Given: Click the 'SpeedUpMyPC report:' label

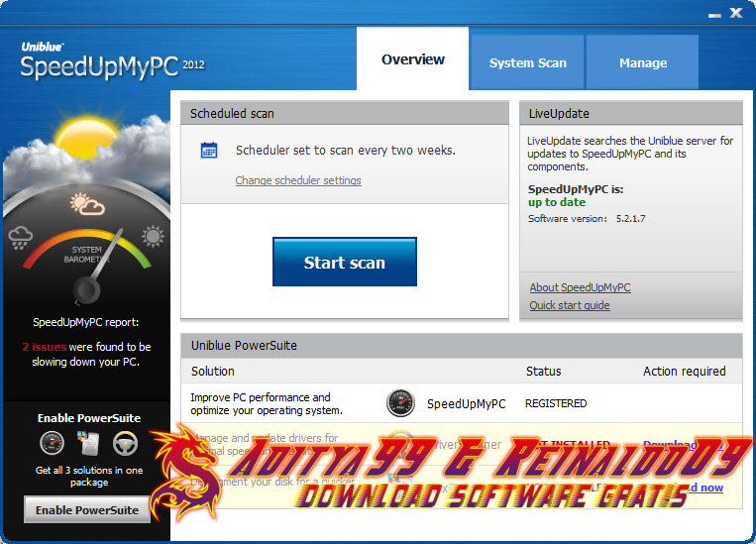Looking at the screenshot, I should [x=86, y=322].
